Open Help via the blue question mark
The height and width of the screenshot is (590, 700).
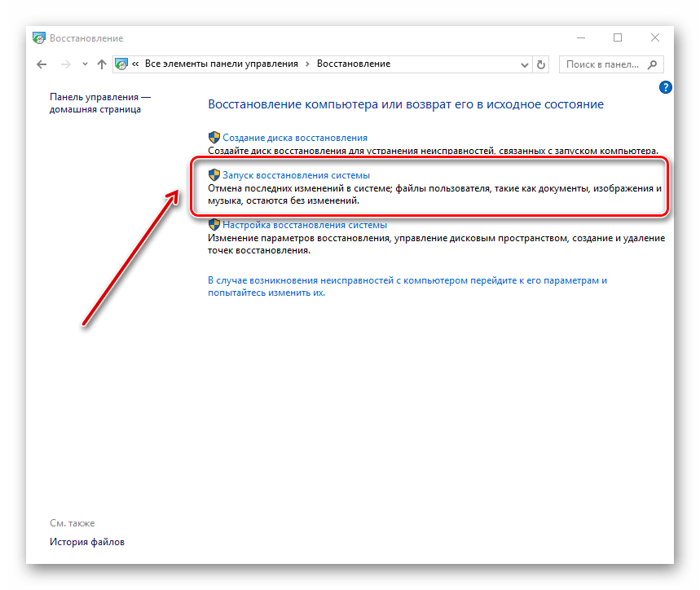665,87
